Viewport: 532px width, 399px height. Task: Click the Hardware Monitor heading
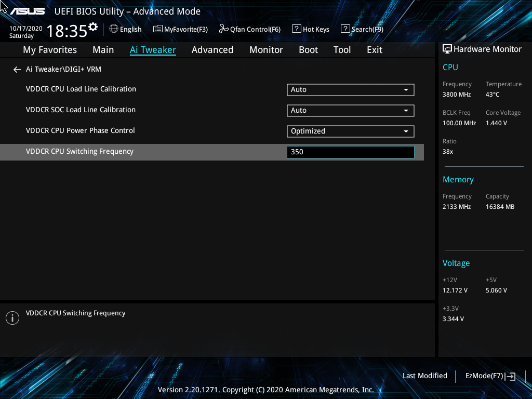click(x=487, y=49)
